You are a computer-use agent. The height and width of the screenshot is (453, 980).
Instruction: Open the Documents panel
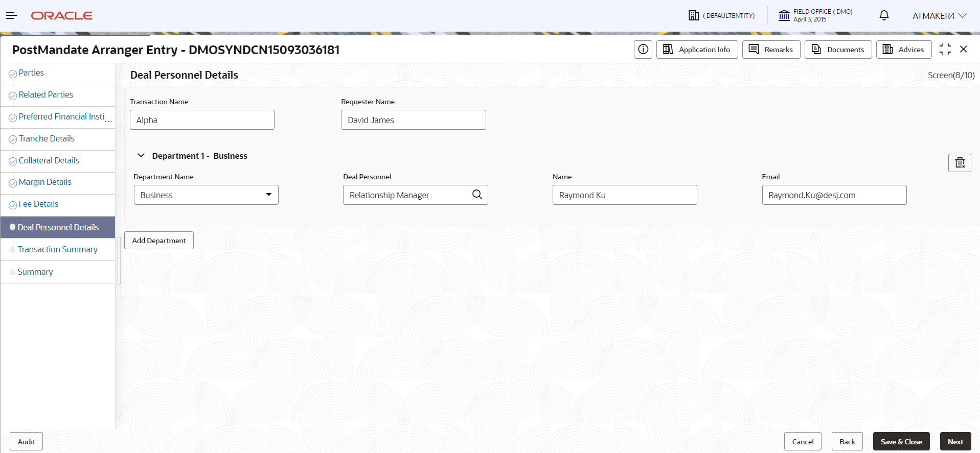pos(838,50)
